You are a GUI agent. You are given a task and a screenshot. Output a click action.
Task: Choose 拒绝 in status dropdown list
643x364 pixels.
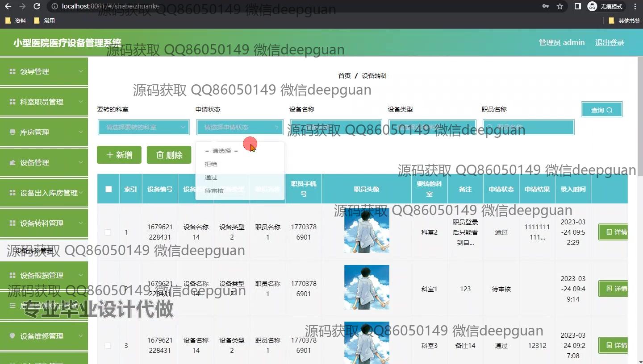point(240,164)
